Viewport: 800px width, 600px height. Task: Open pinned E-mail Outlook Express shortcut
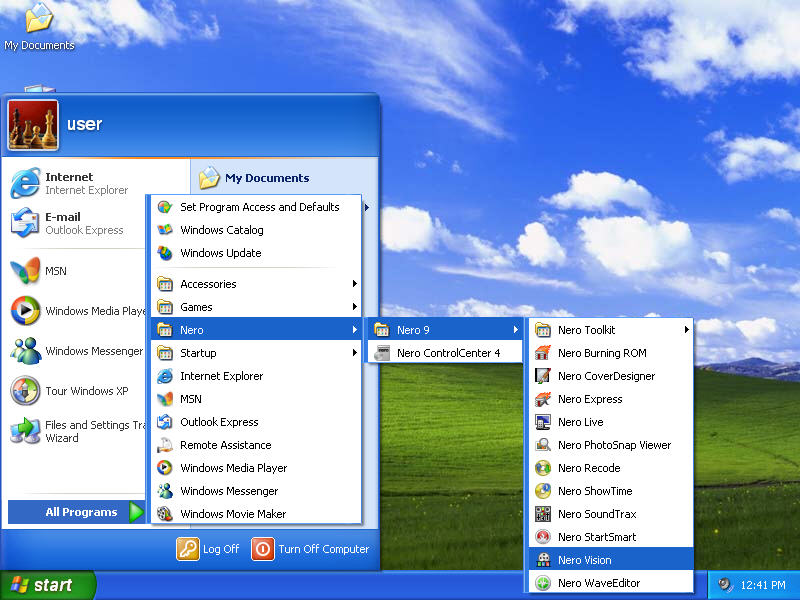tap(77, 223)
